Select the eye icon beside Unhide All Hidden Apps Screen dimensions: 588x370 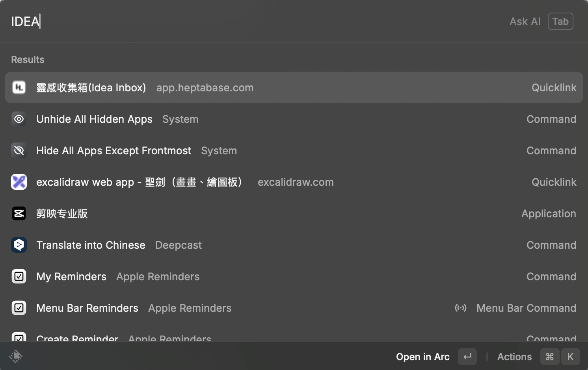pos(19,119)
